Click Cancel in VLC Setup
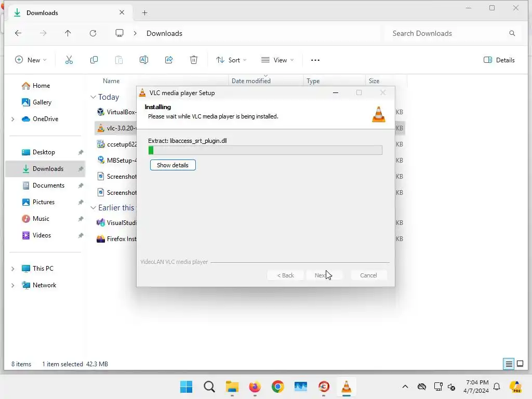This screenshot has height=399, width=532. click(368, 275)
